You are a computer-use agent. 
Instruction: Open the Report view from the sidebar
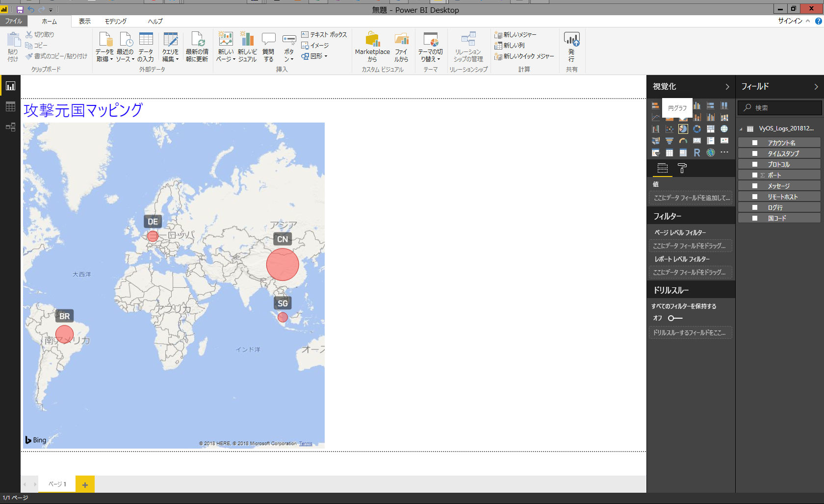coord(10,86)
